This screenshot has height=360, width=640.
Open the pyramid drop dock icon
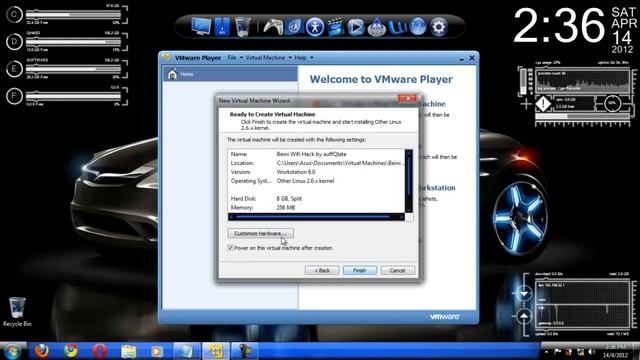(376, 27)
